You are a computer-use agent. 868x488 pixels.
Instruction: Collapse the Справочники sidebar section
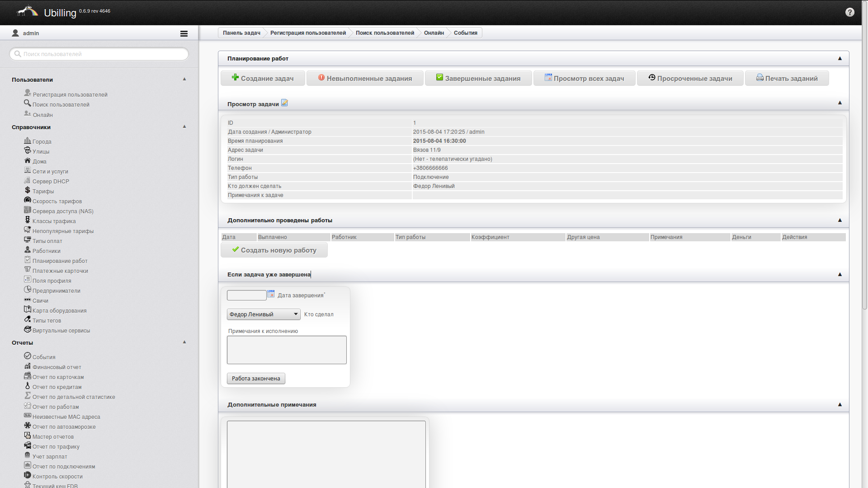184,127
